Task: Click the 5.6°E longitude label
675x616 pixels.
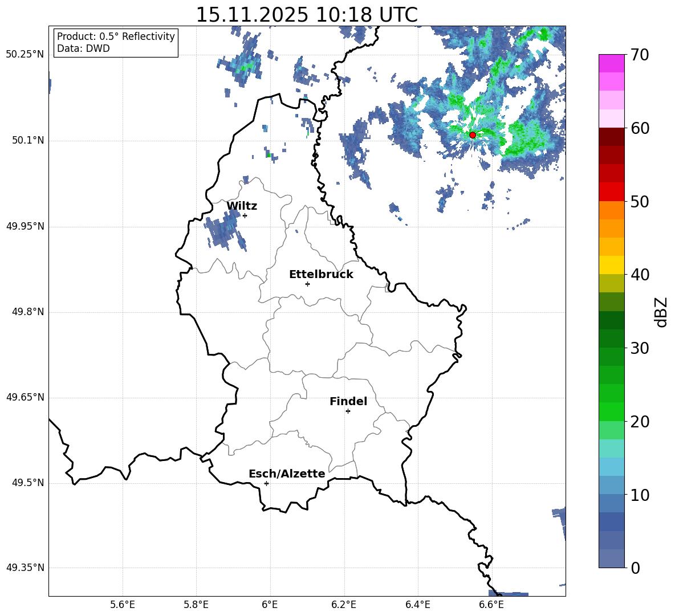Action: (x=123, y=605)
